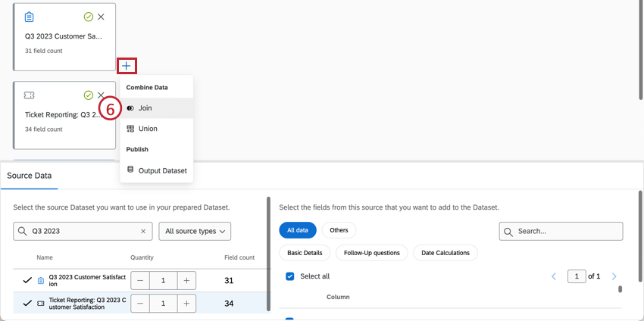This screenshot has width=644, height=321.
Task: Click magnifier icon in dataset search box
Action: 23,231
